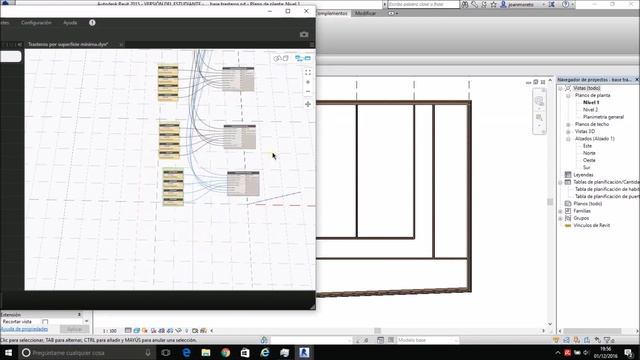Screen dimensions: 640x360
Task: Click Dynamo's zoom to fit icon
Action: coord(308,73)
